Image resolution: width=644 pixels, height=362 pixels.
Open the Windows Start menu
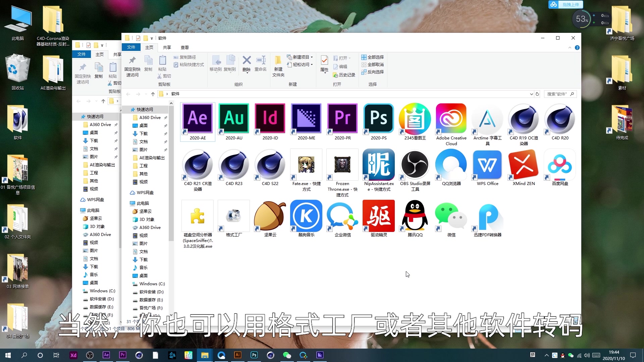tap(8, 355)
